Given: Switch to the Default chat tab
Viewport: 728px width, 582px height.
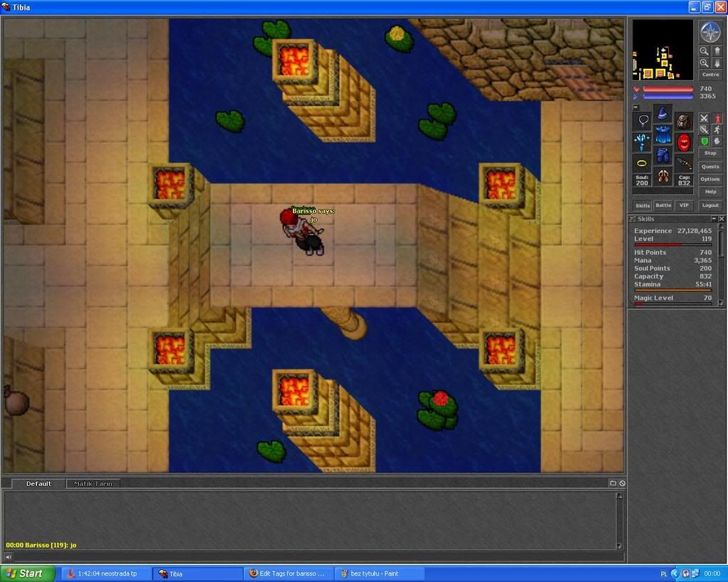Looking at the screenshot, I should (38, 484).
